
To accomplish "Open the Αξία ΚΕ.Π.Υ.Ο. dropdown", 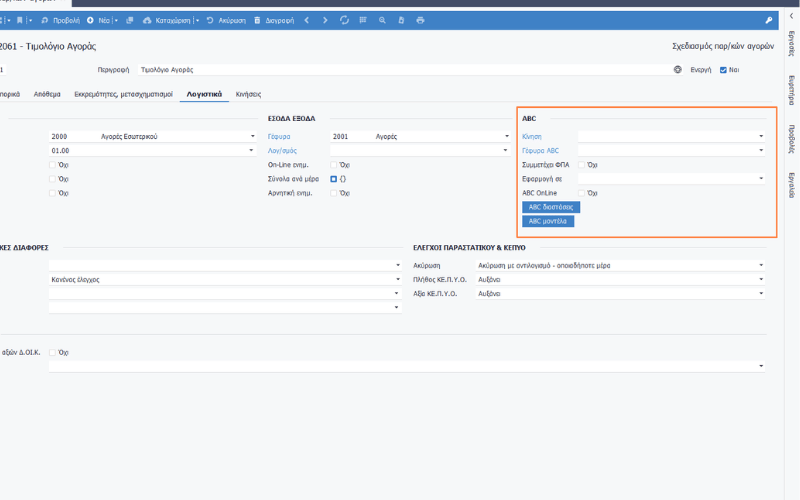I will click(761, 293).
